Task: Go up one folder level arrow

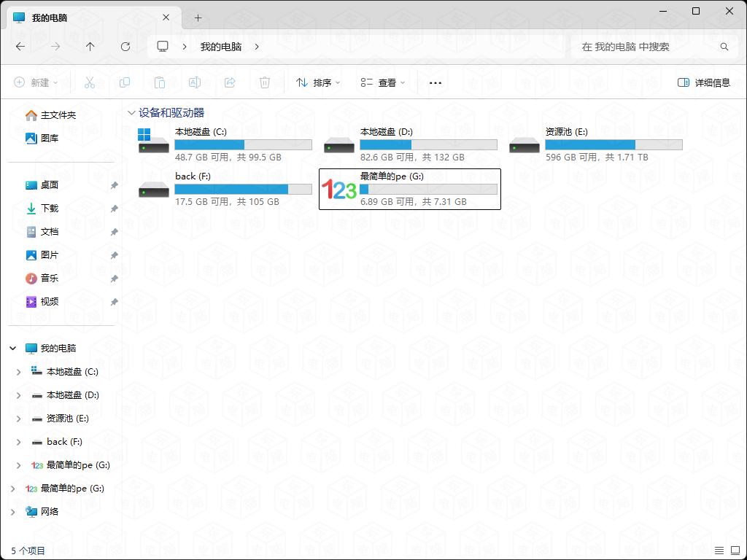Action: pyautogui.click(x=90, y=47)
